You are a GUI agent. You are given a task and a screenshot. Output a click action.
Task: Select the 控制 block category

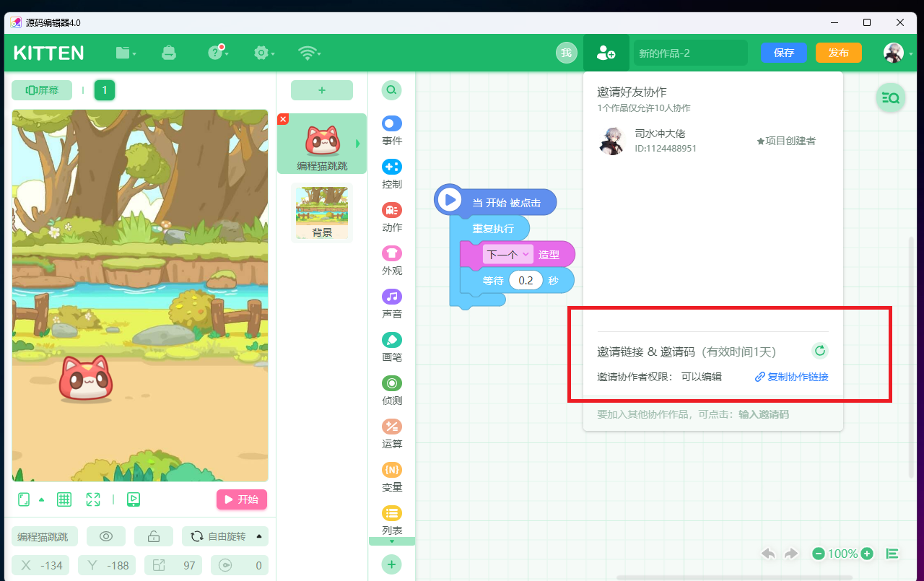[x=392, y=174]
